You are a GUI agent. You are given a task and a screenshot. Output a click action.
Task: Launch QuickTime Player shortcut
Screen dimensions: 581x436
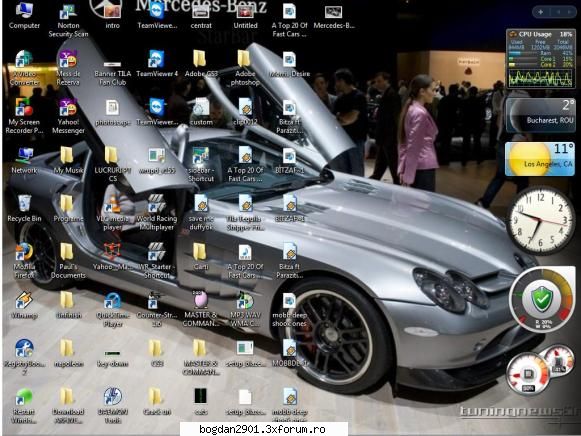[x=112, y=309]
